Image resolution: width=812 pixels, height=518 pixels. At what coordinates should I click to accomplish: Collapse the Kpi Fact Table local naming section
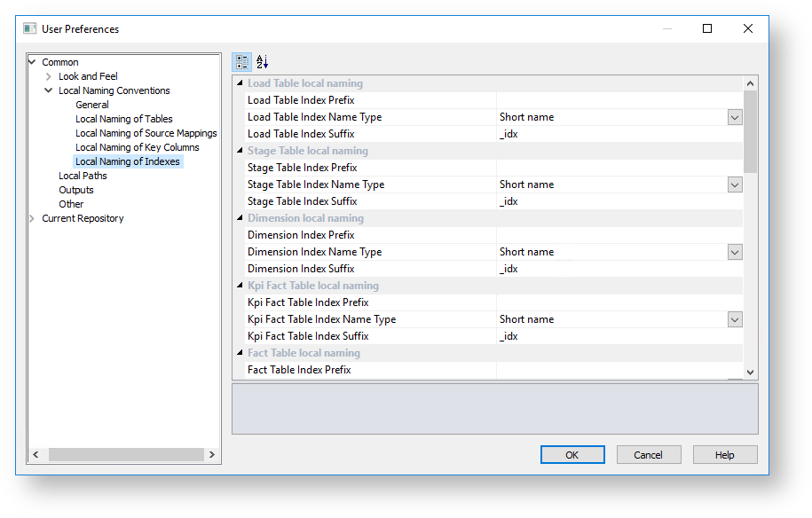pyautogui.click(x=240, y=286)
